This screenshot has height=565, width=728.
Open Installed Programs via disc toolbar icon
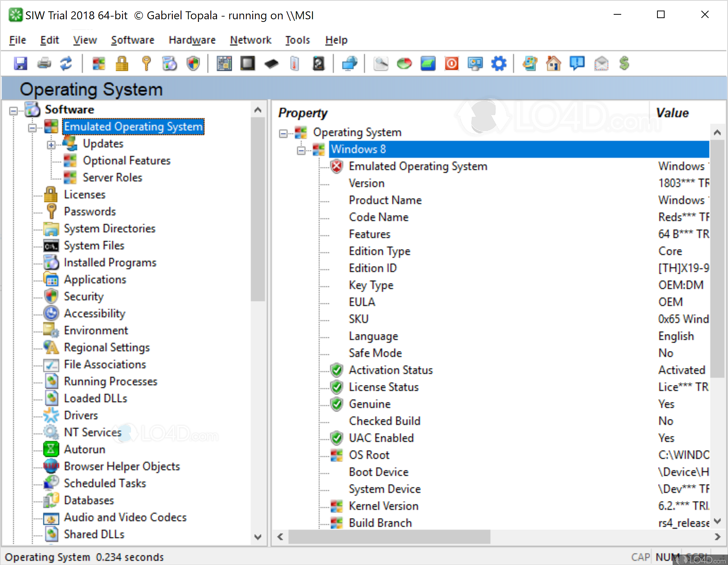[x=169, y=63]
